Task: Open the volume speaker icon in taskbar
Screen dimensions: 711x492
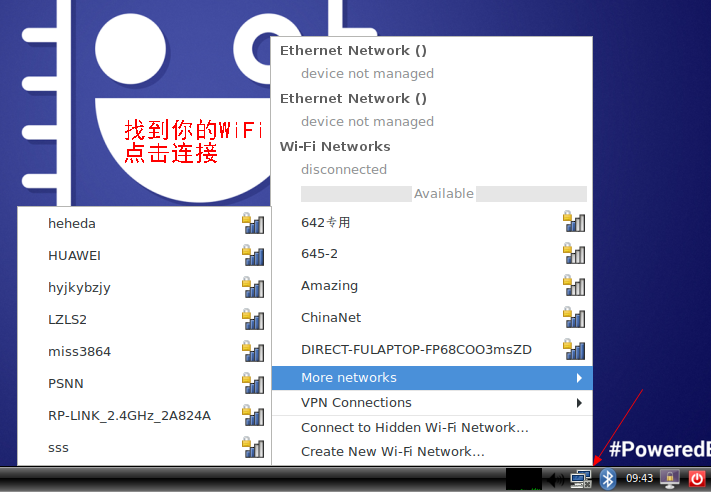Action: tap(555, 479)
